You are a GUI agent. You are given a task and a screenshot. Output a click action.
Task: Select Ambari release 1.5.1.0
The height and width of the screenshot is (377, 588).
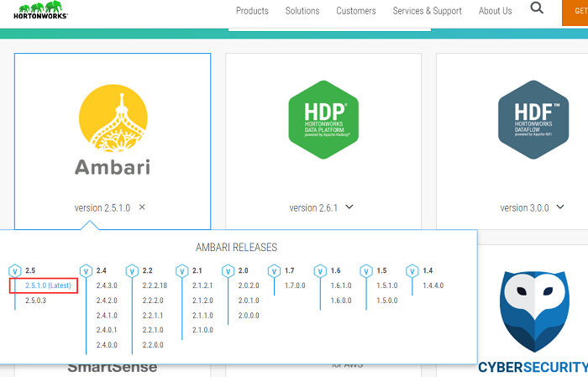(387, 285)
